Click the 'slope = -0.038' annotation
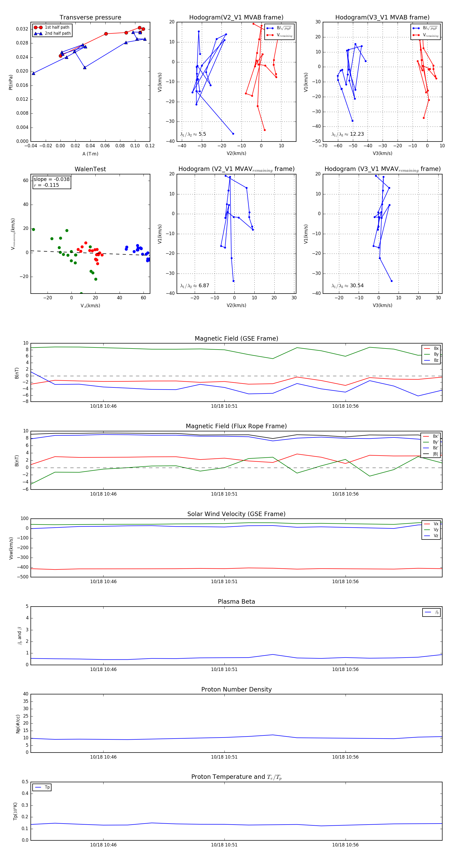The height and width of the screenshot is (868, 473). pos(52,179)
